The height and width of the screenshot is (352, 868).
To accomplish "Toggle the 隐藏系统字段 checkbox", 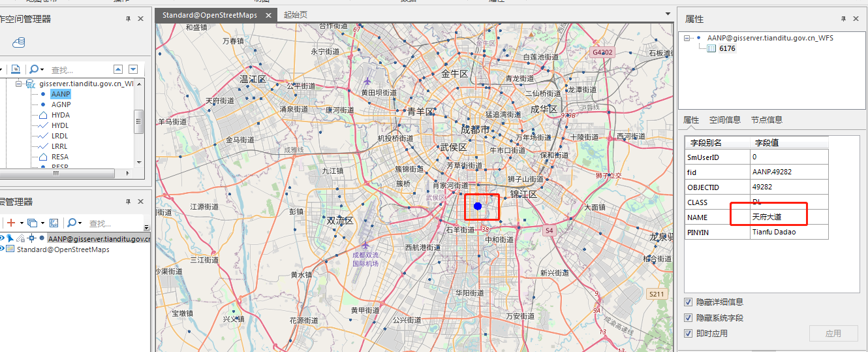I will click(689, 318).
